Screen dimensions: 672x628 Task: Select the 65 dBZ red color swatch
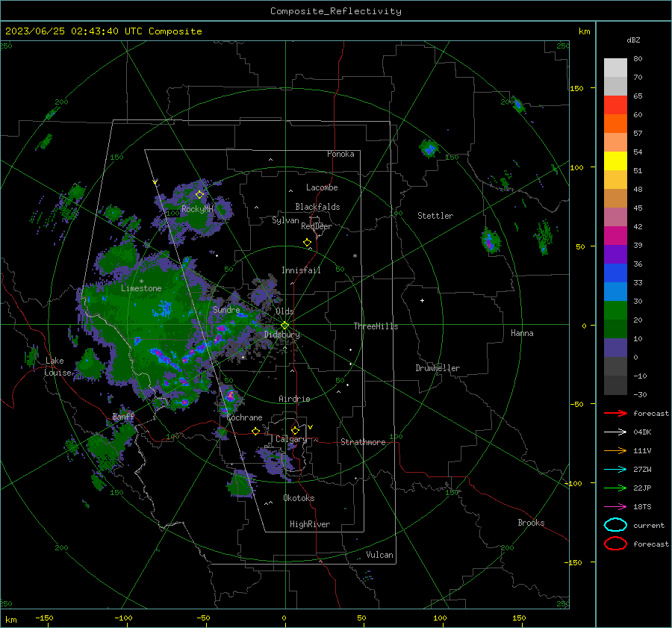click(615, 105)
